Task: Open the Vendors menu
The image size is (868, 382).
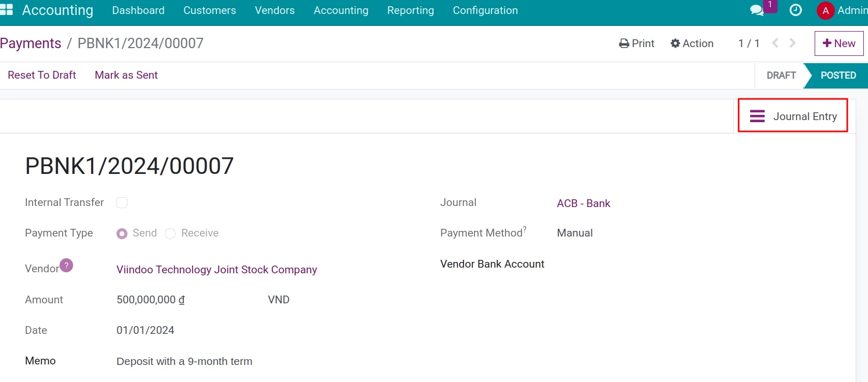Action: (x=274, y=10)
